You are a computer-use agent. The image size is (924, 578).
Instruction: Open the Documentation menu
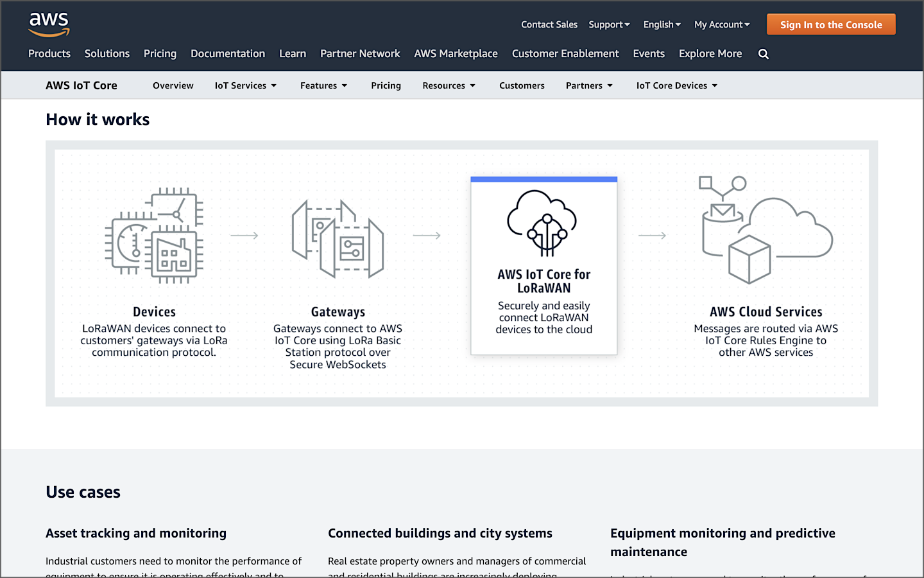pos(228,54)
